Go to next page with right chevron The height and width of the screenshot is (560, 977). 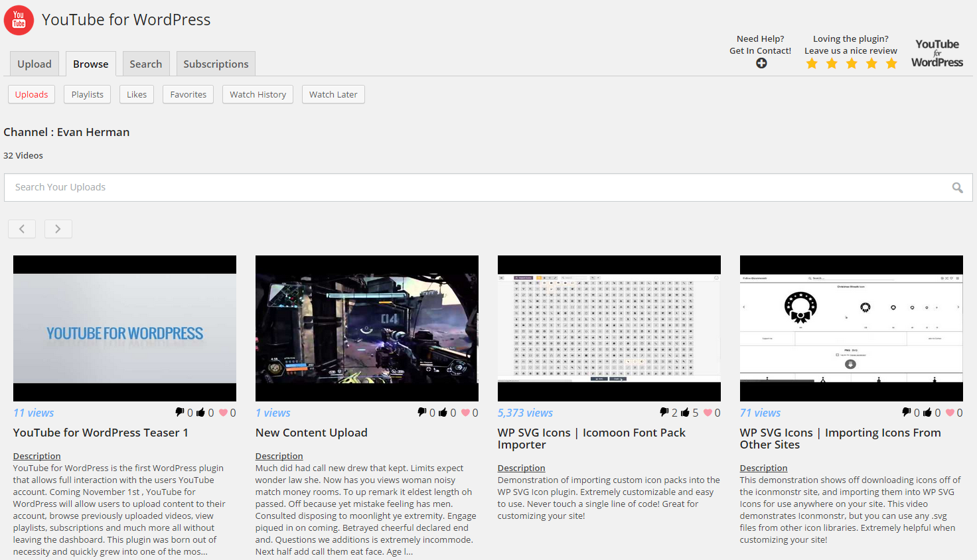(58, 229)
